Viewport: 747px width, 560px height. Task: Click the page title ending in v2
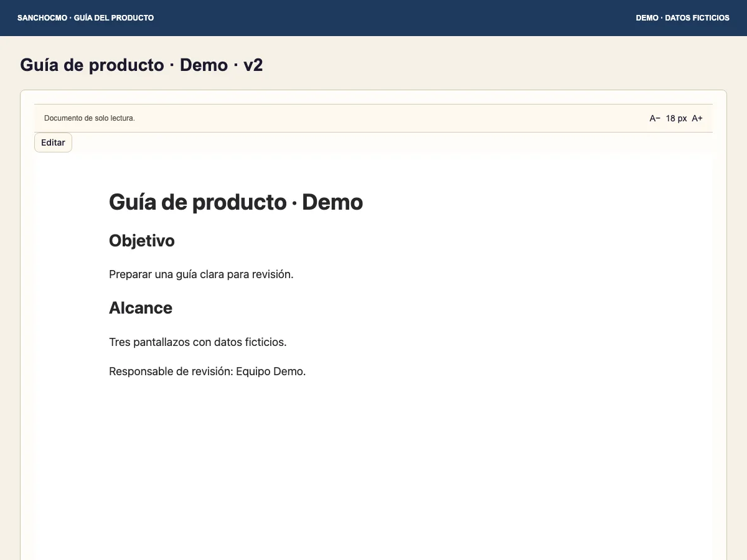click(141, 65)
